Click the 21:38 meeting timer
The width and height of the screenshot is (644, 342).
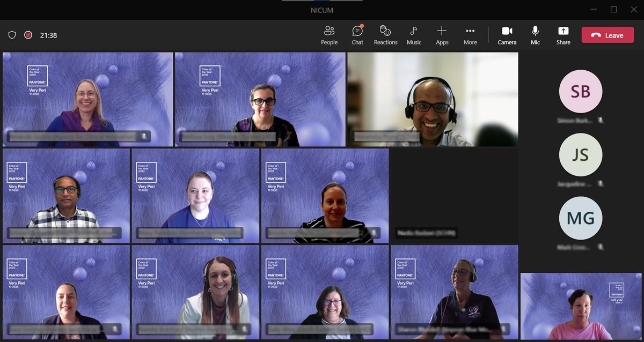(x=48, y=35)
